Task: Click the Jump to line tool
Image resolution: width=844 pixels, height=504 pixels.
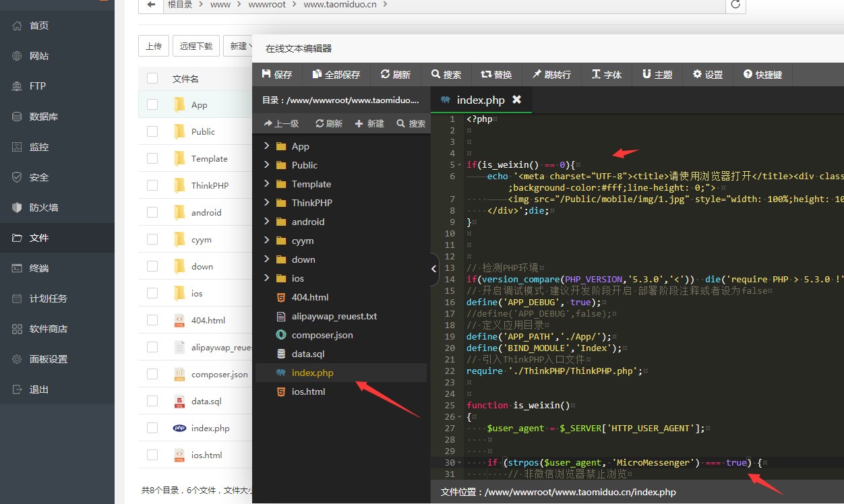Action: click(551, 75)
